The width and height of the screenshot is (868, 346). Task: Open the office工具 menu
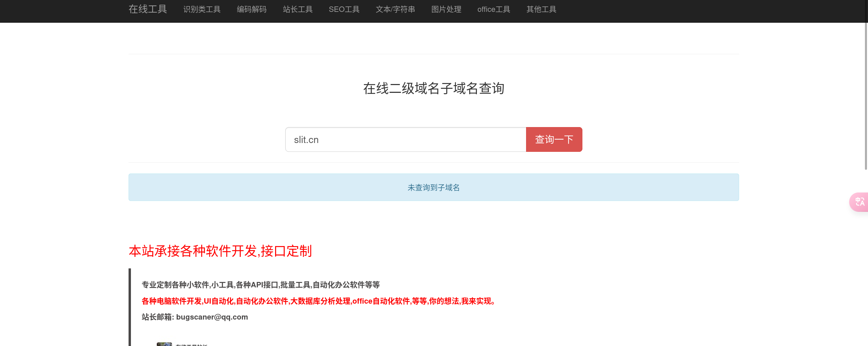click(x=494, y=9)
